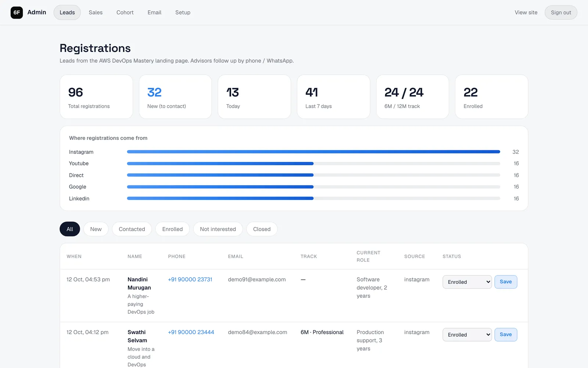The width and height of the screenshot is (588, 368).
Task: Click the 6M · Professional track cell
Action: click(322, 332)
